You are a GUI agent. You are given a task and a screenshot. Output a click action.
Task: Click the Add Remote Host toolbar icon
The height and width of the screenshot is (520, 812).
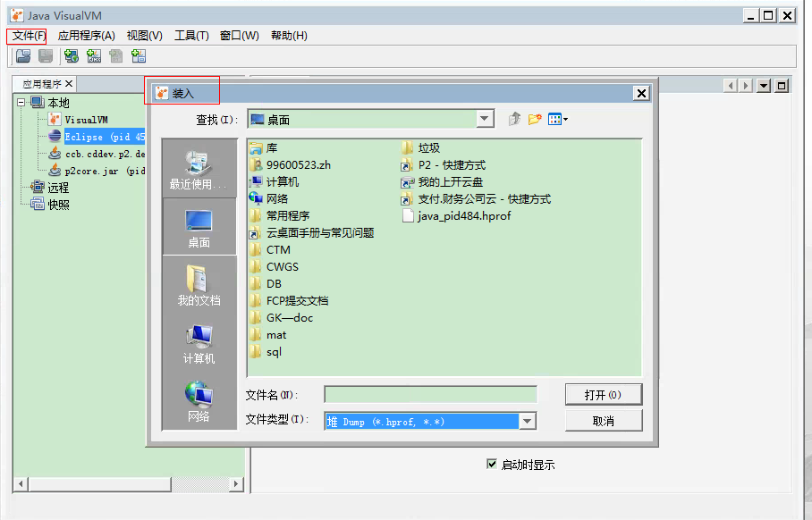[72, 56]
